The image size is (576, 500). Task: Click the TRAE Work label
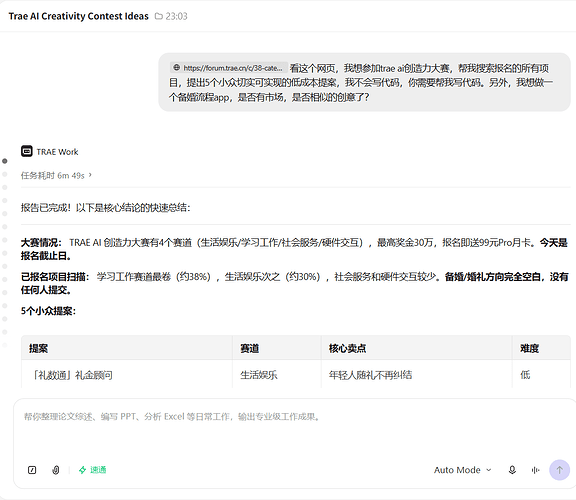57,152
